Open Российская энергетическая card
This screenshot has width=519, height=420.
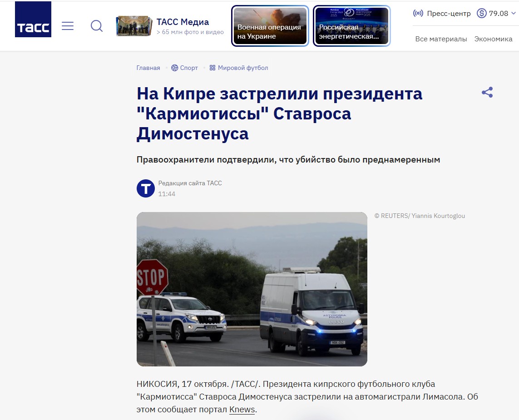[x=351, y=26]
